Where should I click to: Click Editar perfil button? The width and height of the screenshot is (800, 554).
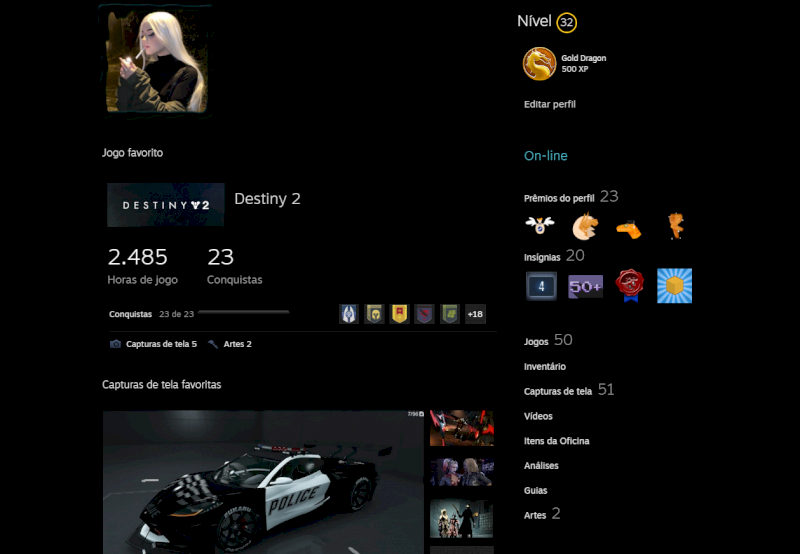(549, 104)
